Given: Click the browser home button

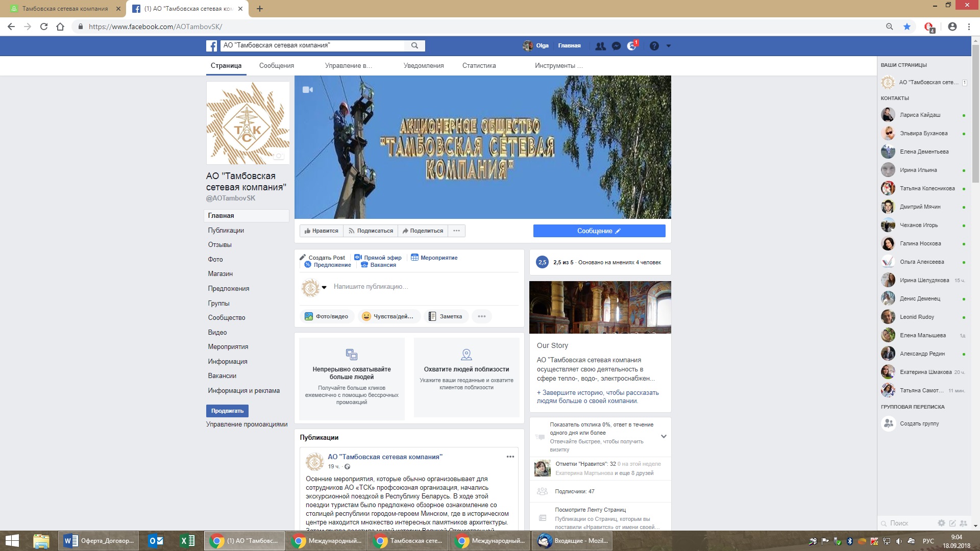Looking at the screenshot, I should pos(60,27).
